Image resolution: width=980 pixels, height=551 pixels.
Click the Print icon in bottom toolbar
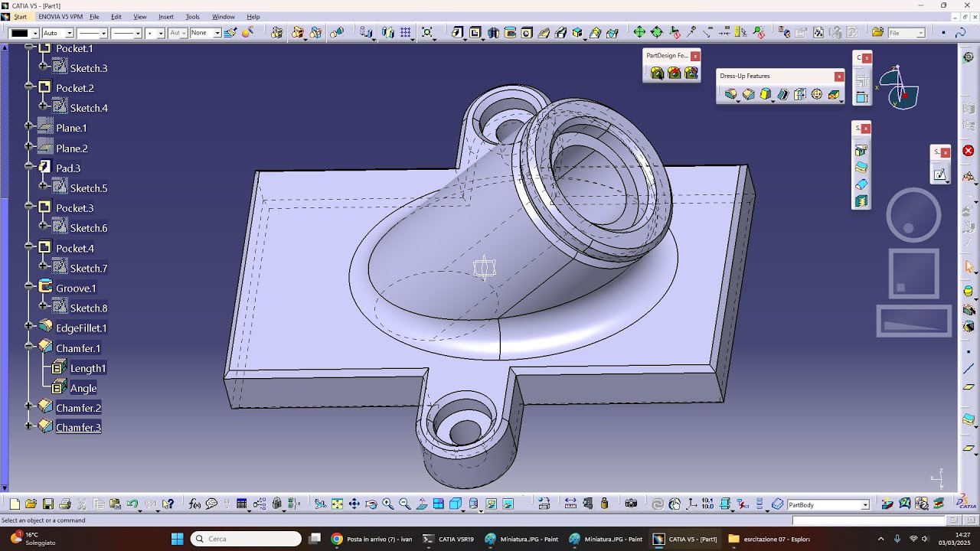tap(65, 504)
